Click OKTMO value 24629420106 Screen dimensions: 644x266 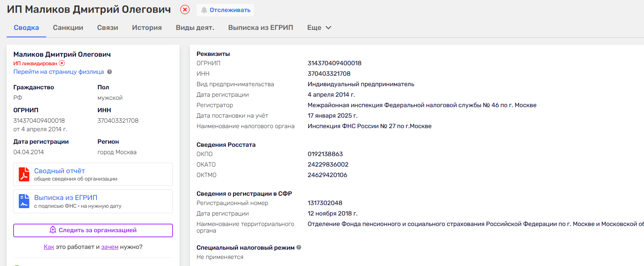[x=328, y=175]
